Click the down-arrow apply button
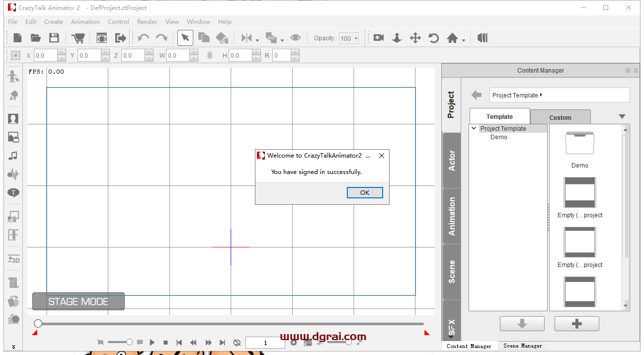Screen dimensions: 644x355 522,324
